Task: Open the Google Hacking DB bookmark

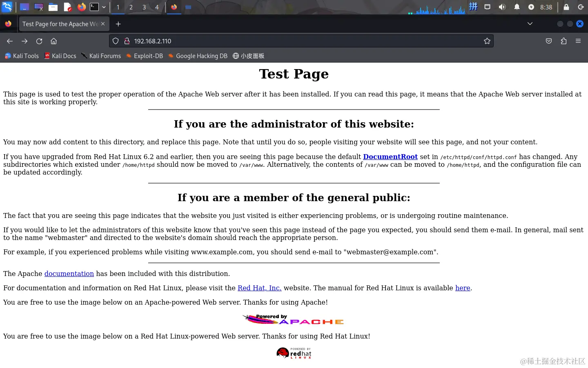Action: [x=198, y=56]
